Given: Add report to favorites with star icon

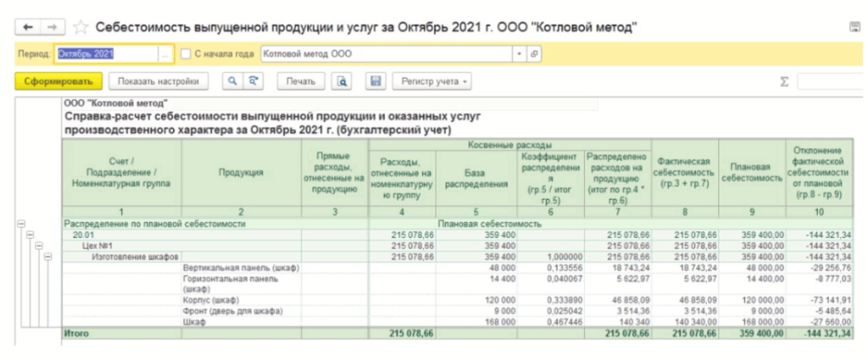Looking at the screenshot, I should tap(81, 28).
